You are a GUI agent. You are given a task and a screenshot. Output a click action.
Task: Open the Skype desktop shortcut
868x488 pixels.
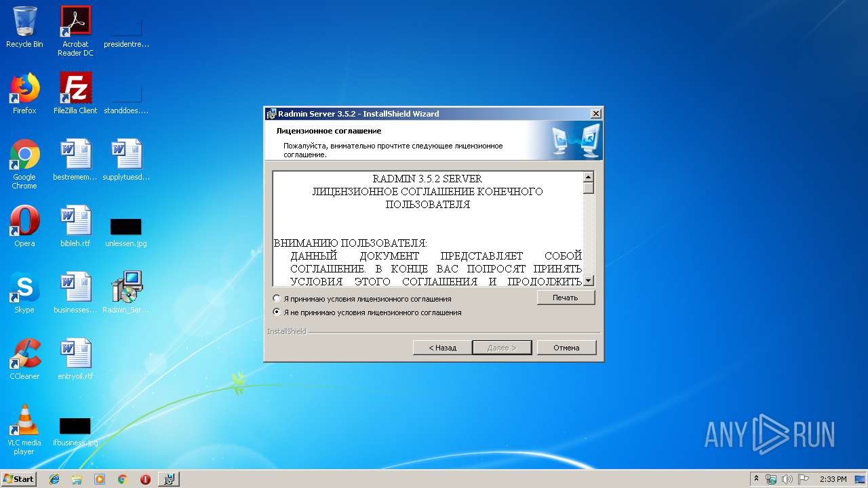pyautogui.click(x=24, y=293)
